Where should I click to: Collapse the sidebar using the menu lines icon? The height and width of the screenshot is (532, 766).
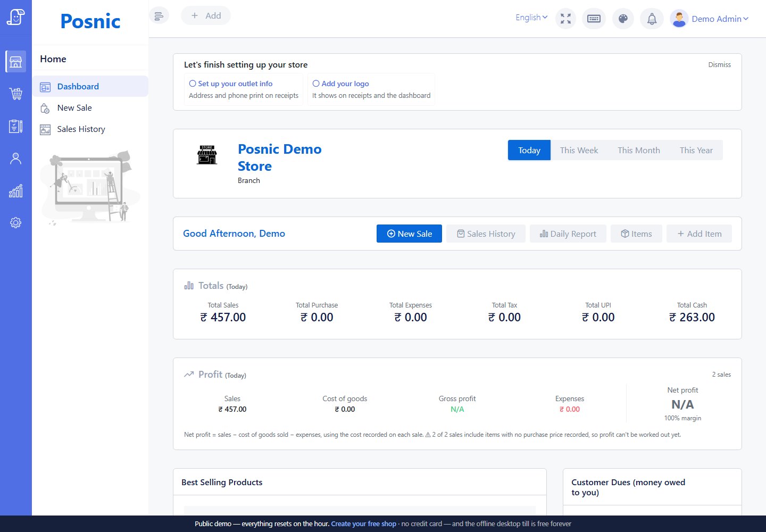pos(159,16)
